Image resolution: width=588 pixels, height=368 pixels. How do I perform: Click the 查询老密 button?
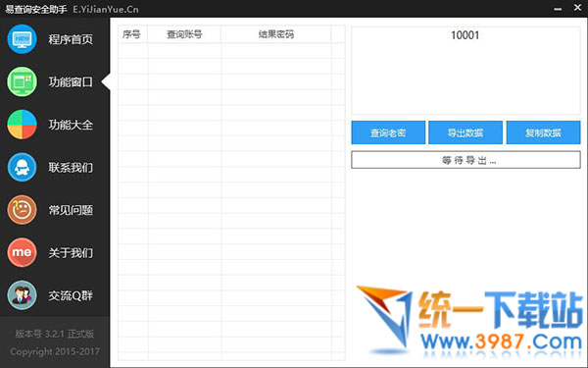coord(388,132)
